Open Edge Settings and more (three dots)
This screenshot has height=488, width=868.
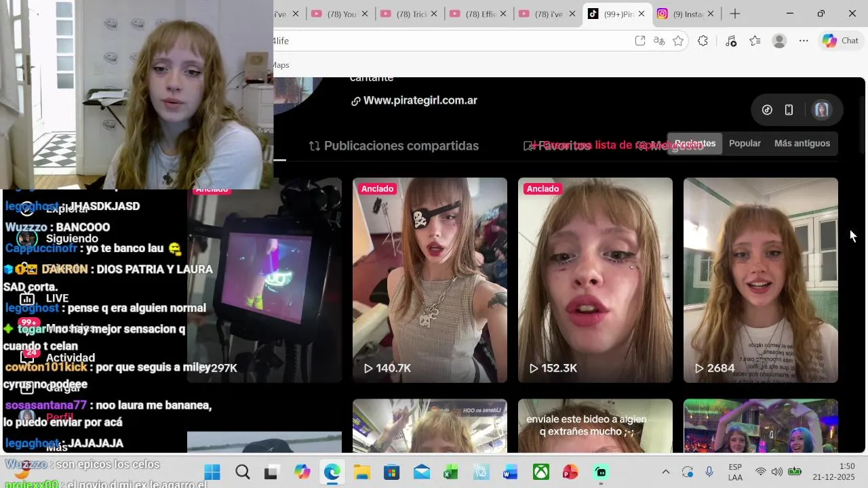(804, 41)
